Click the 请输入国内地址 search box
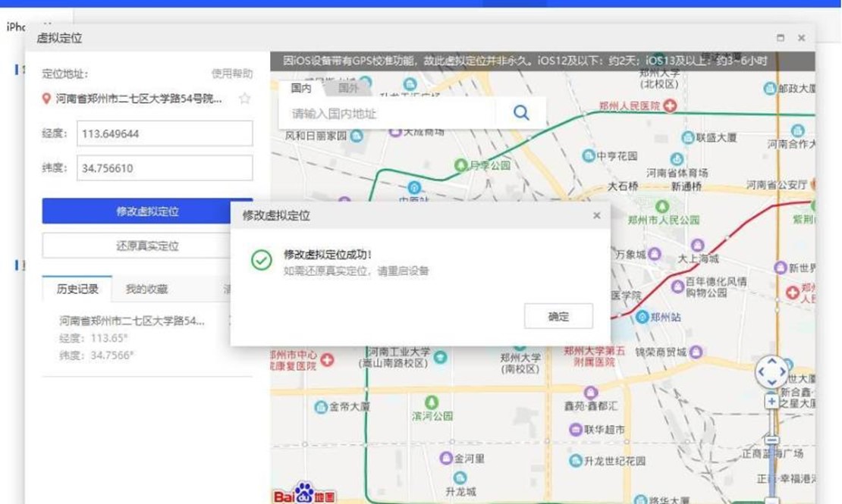842x504 pixels. tap(388, 113)
